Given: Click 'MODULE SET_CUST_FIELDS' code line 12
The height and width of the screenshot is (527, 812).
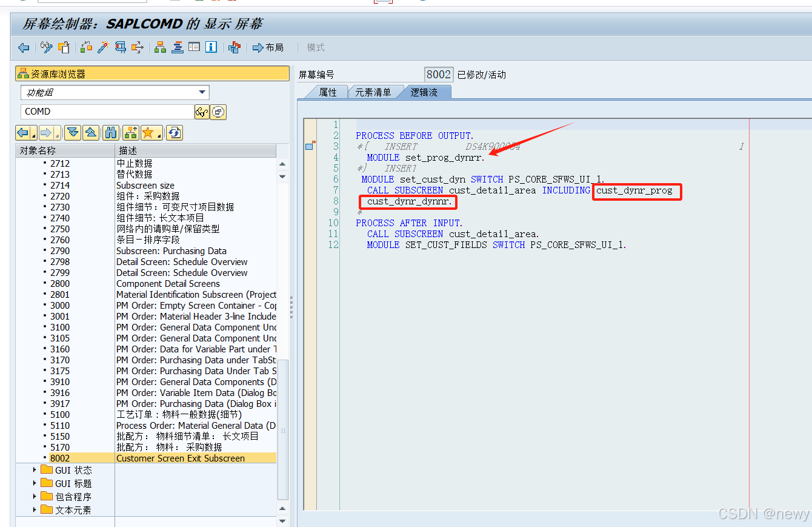Looking at the screenshot, I should click(496, 245).
